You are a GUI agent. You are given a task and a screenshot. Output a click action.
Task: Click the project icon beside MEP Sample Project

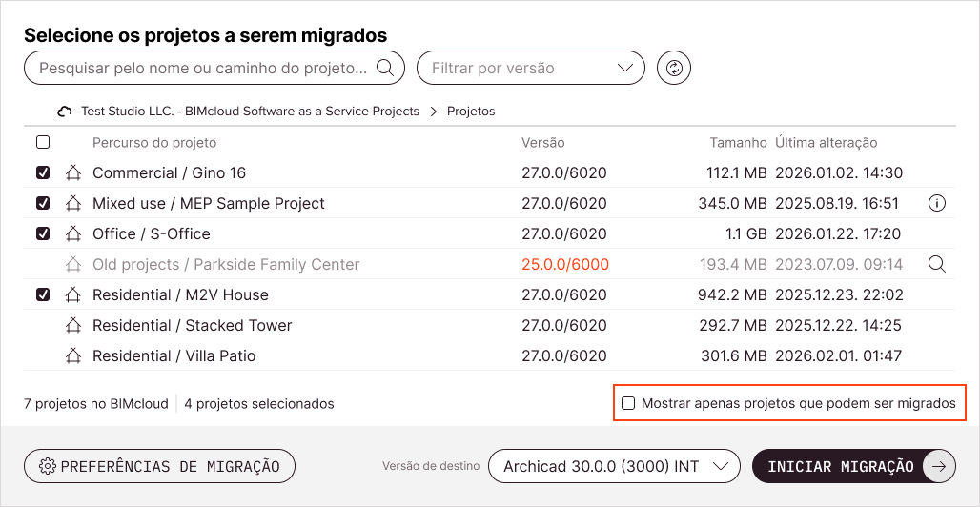(73, 203)
